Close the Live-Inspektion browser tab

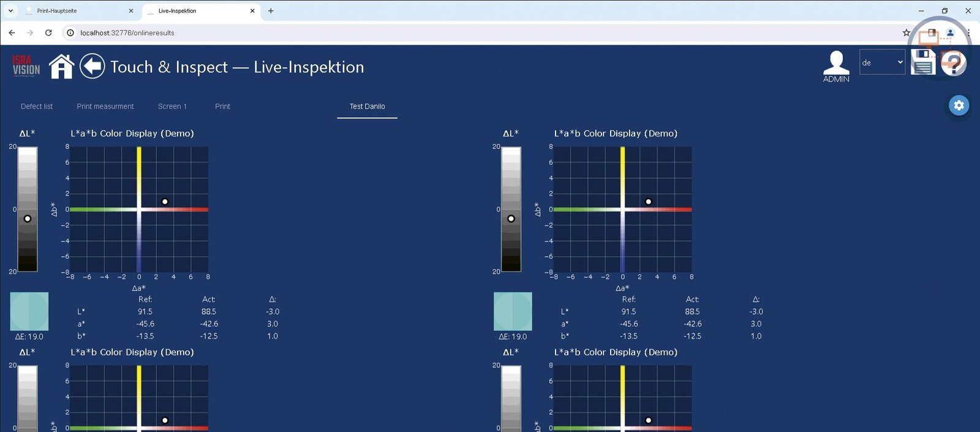(x=252, y=10)
